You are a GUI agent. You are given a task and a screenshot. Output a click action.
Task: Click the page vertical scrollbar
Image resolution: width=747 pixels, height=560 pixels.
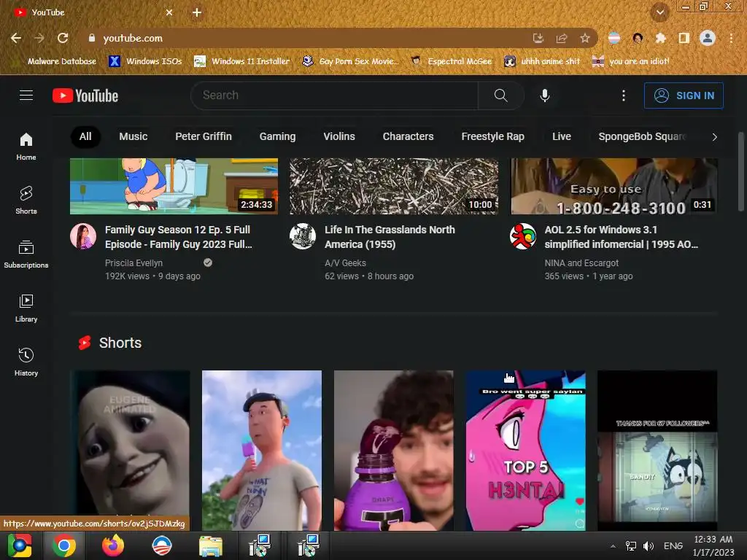[741, 171]
